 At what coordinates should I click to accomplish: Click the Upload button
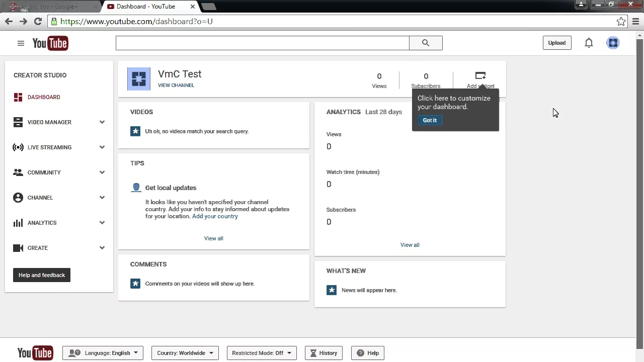tap(557, 43)
